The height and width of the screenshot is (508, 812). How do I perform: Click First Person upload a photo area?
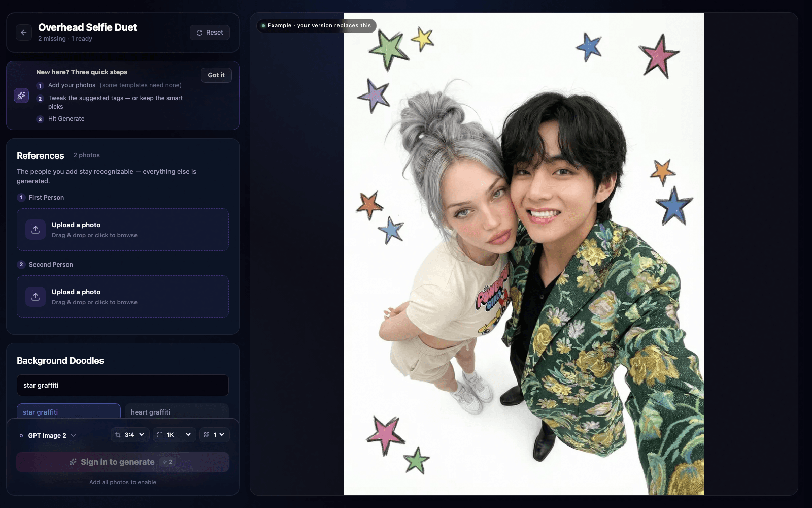pos(123,230)
